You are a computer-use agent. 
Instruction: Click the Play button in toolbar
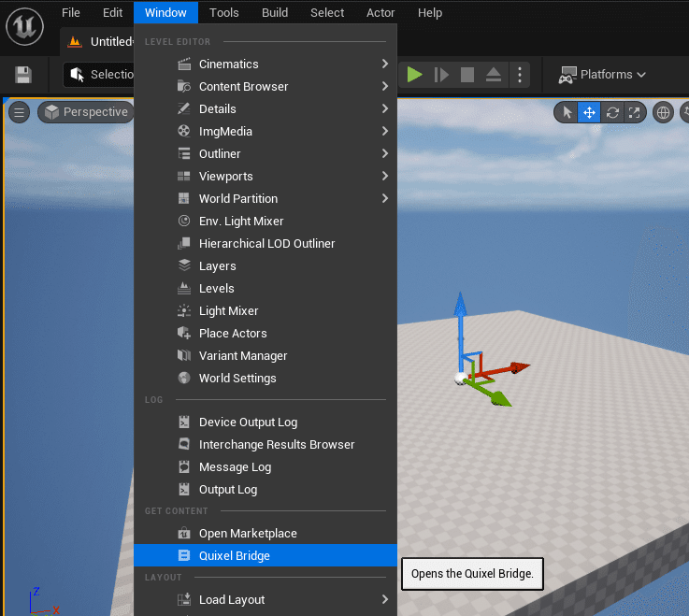414,75
